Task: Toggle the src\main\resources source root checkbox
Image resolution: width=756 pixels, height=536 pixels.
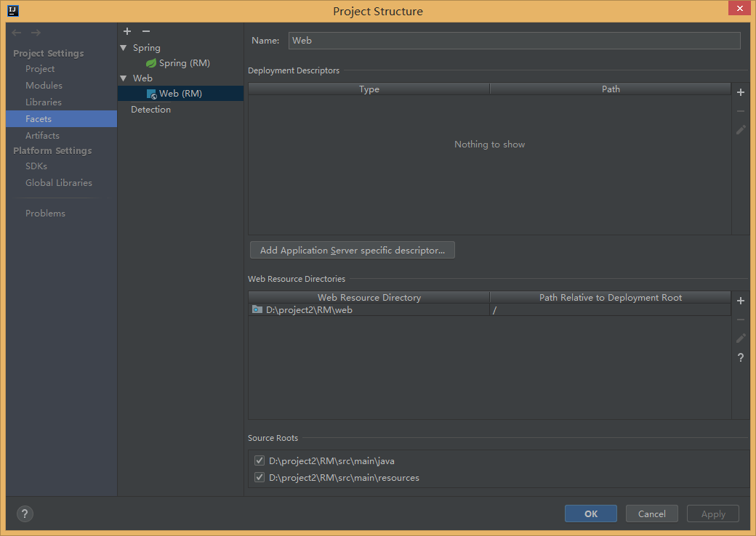Action: (260, 478)
